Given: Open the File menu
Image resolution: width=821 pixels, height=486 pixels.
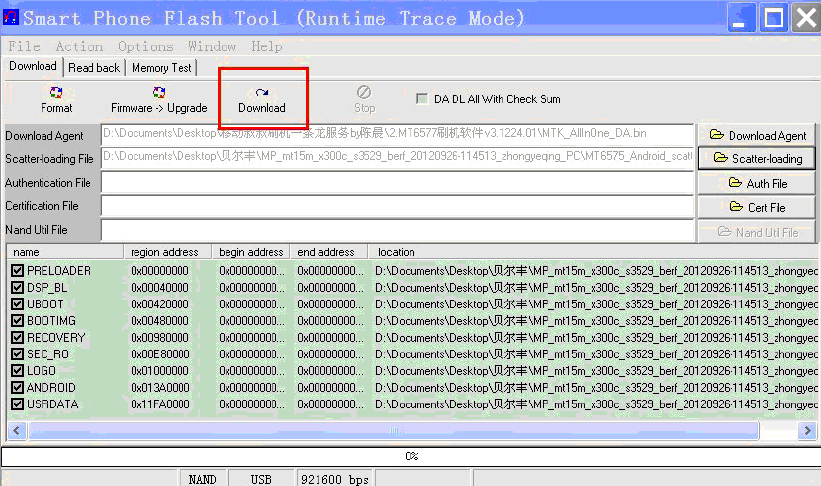Looking at the screenshot, I should pos(24,46).
